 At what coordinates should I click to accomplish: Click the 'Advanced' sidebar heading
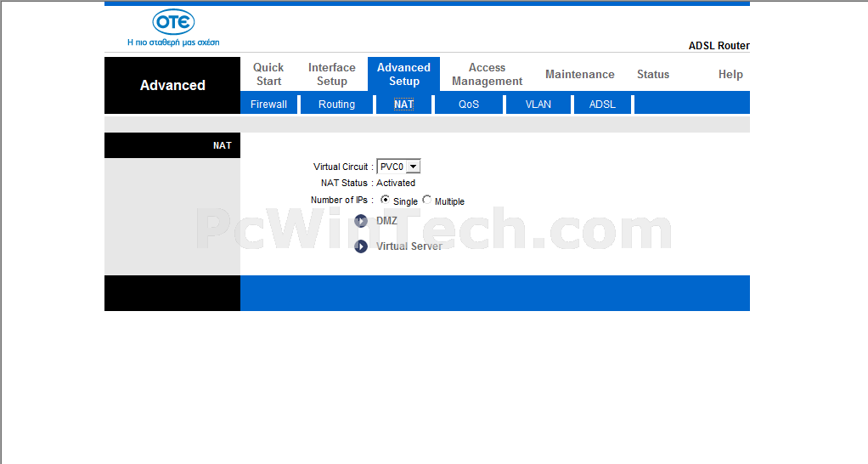click(172, 85)
